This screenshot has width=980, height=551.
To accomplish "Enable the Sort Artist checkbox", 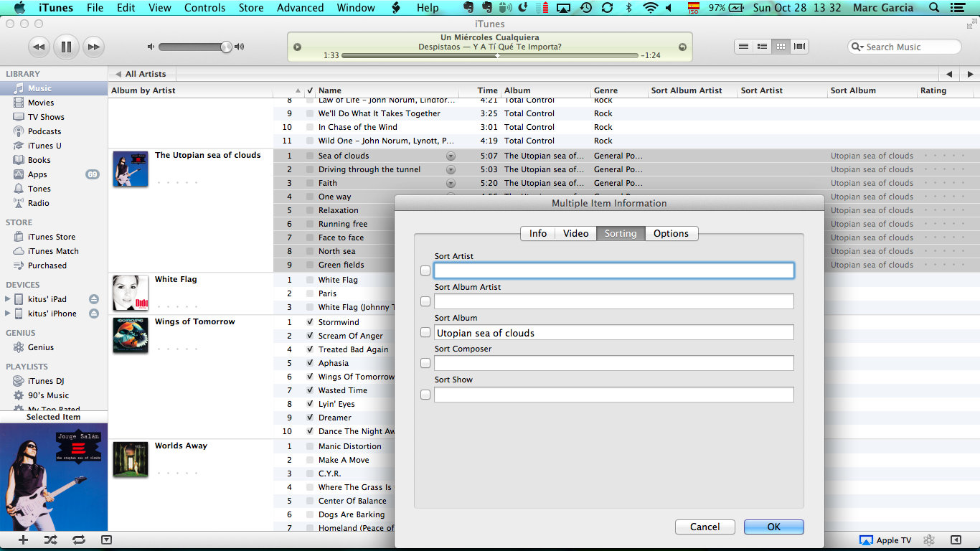I will point(425,270).
